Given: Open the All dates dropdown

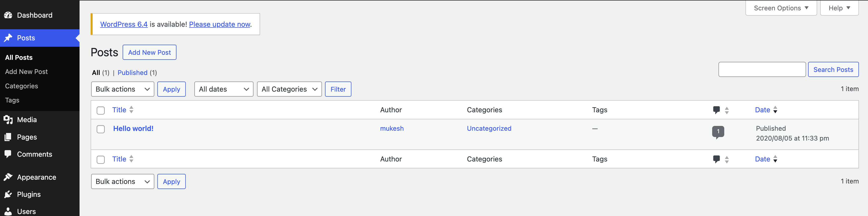Looking at the screenshot, I should point(223,89).
